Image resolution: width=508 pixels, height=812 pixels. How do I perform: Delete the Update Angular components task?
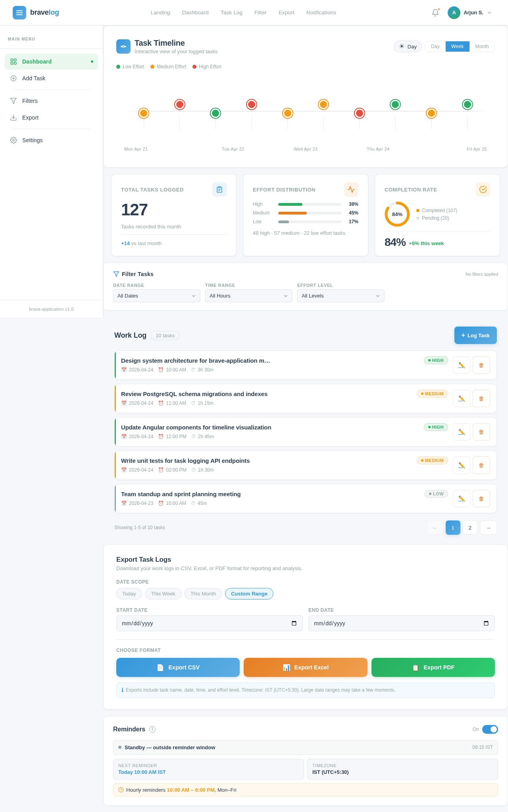[x=481, y=432]
